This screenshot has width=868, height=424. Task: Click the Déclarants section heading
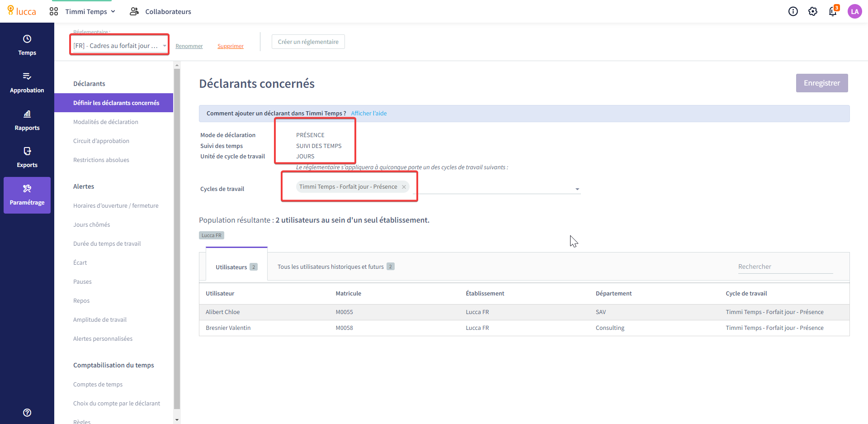tap(89, 84)
